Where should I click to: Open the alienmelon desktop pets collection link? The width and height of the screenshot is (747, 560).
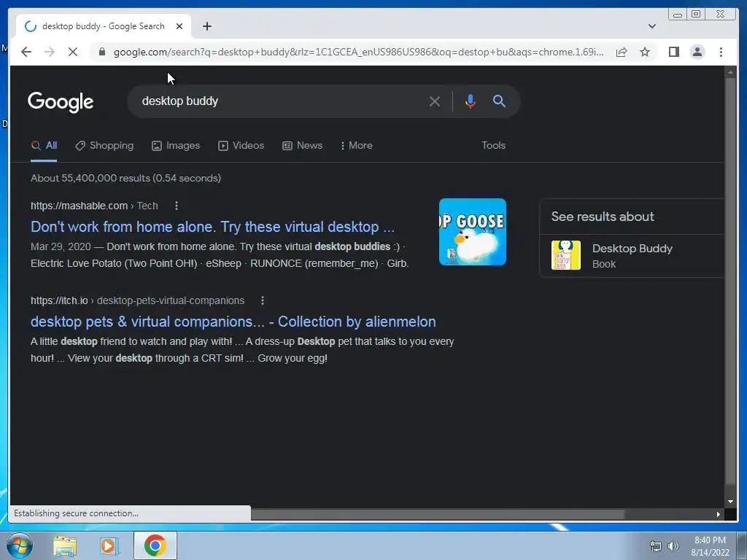click(x=233, y=322)
